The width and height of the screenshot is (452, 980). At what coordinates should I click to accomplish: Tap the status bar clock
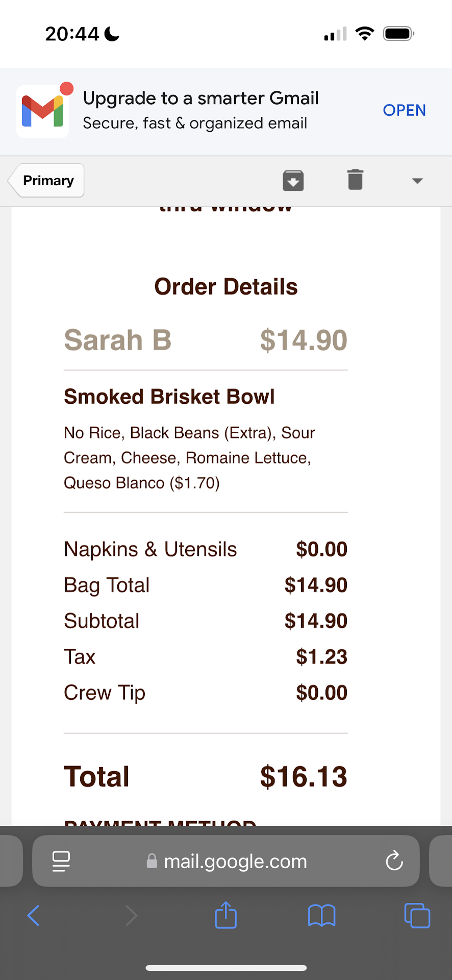tap(72, 34)
